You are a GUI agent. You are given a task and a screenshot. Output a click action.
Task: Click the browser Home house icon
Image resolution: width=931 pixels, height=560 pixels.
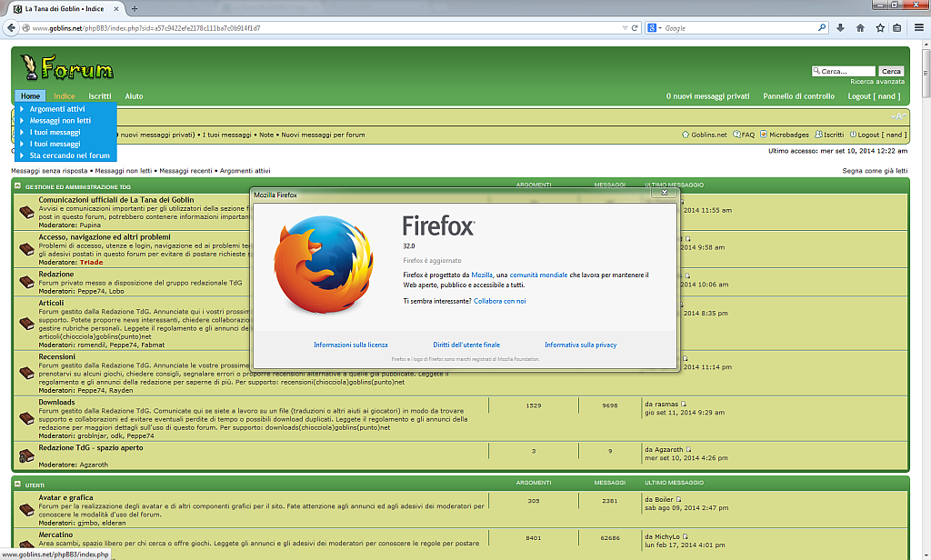click(x=860, y=28)
